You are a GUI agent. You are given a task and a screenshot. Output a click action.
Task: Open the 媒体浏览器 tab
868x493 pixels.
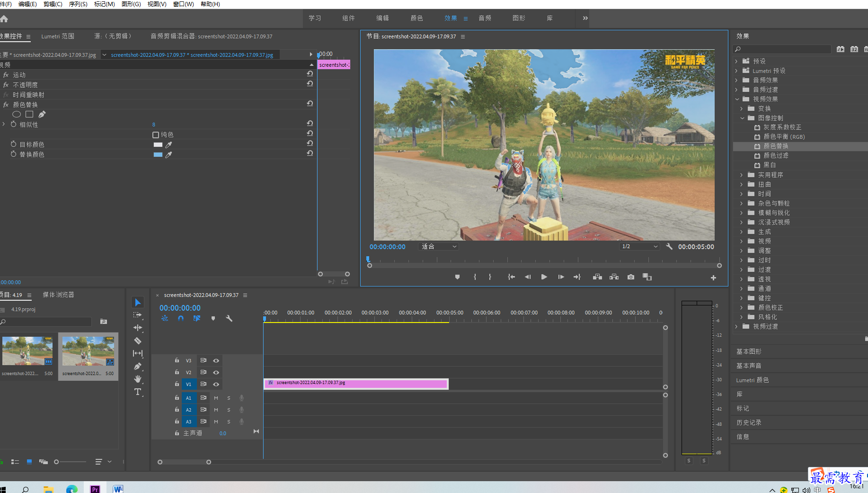pyautogui.click(x=58, y=295)
